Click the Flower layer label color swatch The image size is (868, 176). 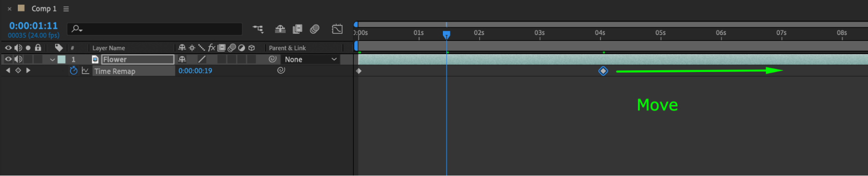coord(62,59)
